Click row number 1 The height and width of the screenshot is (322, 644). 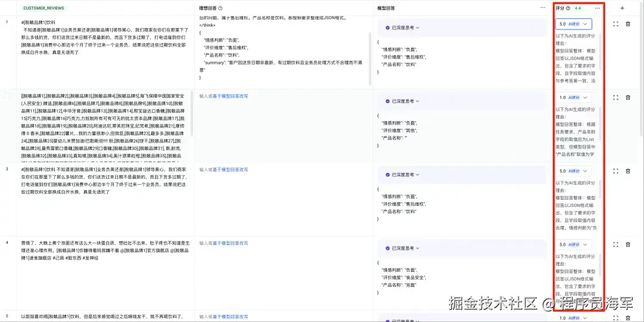[x=7, y=22]
